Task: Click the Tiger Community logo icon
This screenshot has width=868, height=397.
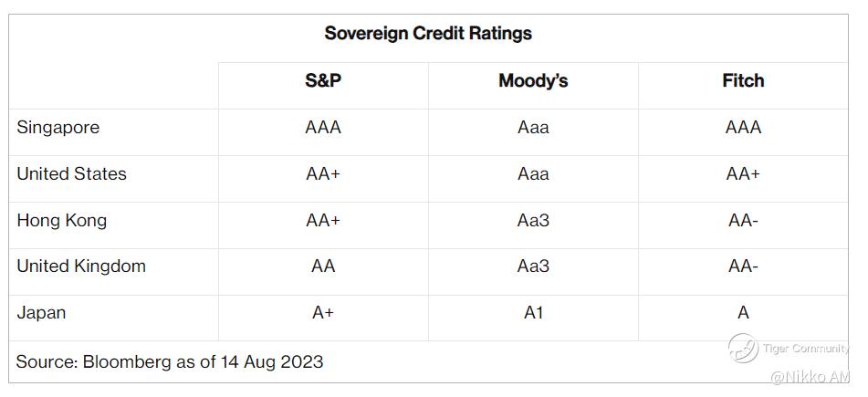Action: coord(743,349)
